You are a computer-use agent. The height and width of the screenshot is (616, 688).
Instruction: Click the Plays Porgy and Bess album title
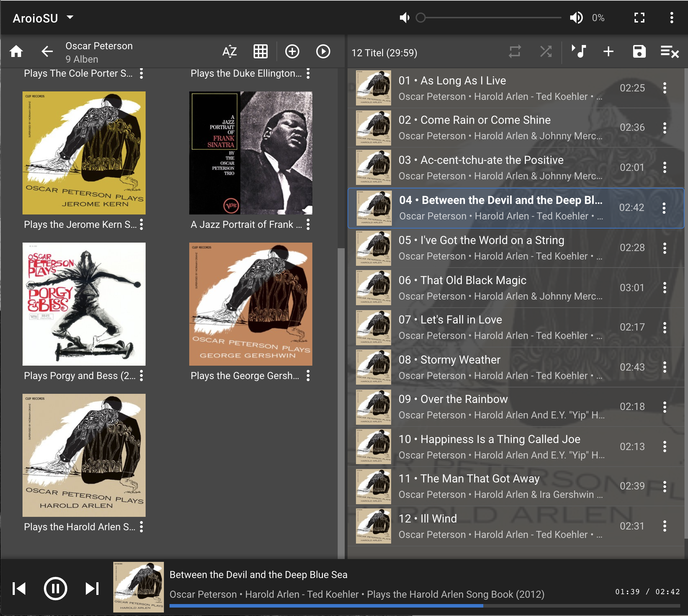pos(80,376)
